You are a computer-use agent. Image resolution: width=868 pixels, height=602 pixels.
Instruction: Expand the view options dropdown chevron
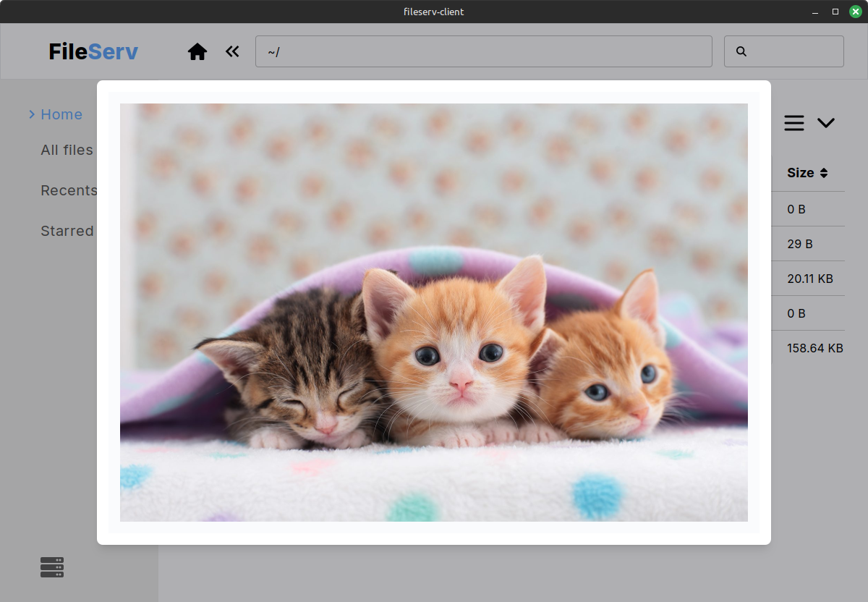tap(826, 123)
